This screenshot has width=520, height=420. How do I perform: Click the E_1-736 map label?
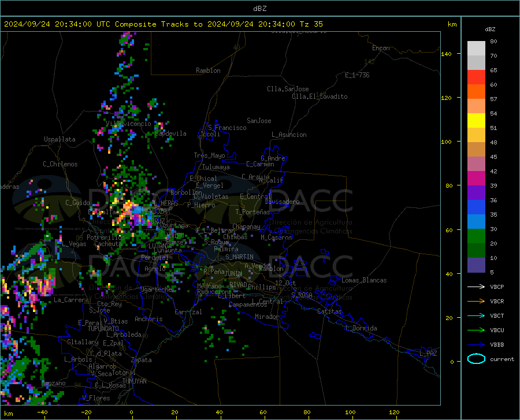tap(357, 75)
